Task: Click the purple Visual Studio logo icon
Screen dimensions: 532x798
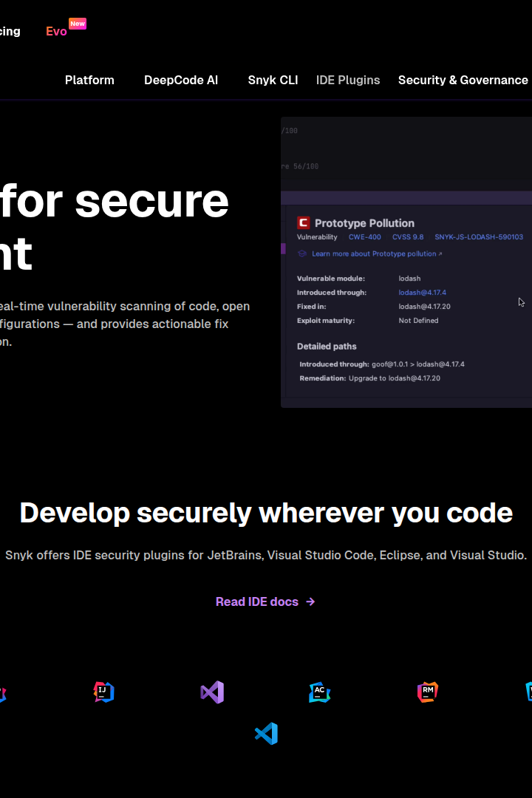Action: pos(212,692)
